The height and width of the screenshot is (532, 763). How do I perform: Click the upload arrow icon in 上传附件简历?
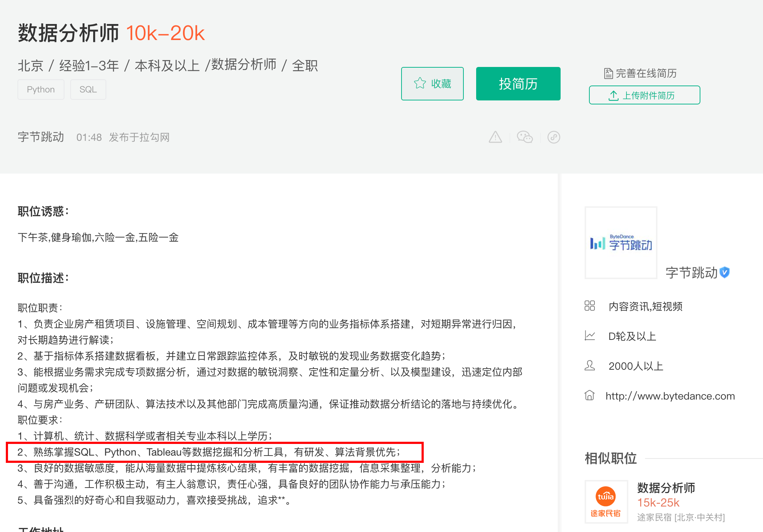pos(614,95)
